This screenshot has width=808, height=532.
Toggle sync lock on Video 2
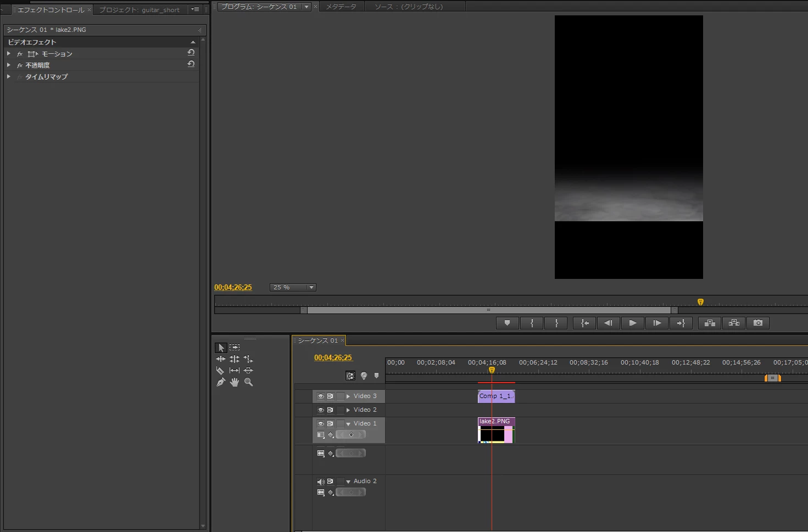coord(330,410)
